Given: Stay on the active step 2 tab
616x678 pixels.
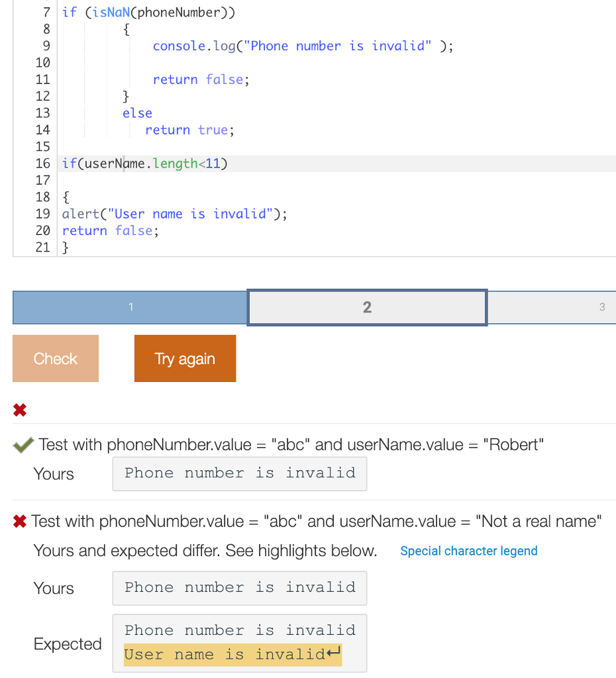Looking at the screenshot, I should click(x=367, y=307).
